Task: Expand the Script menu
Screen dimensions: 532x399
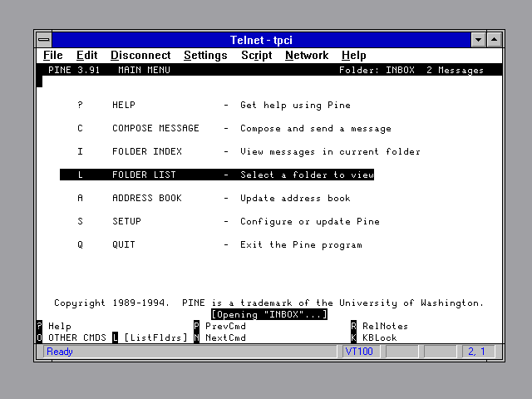Action: (256, 56)
